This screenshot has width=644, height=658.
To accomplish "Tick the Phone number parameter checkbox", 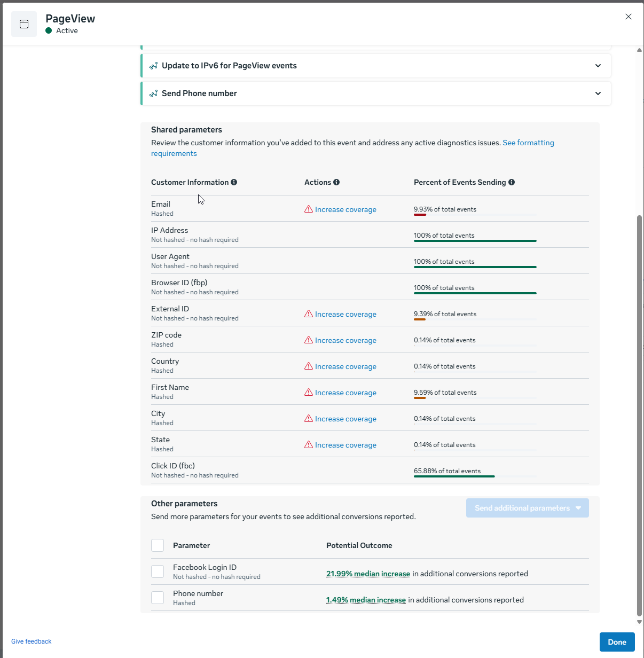I will (x=158, y=598).
